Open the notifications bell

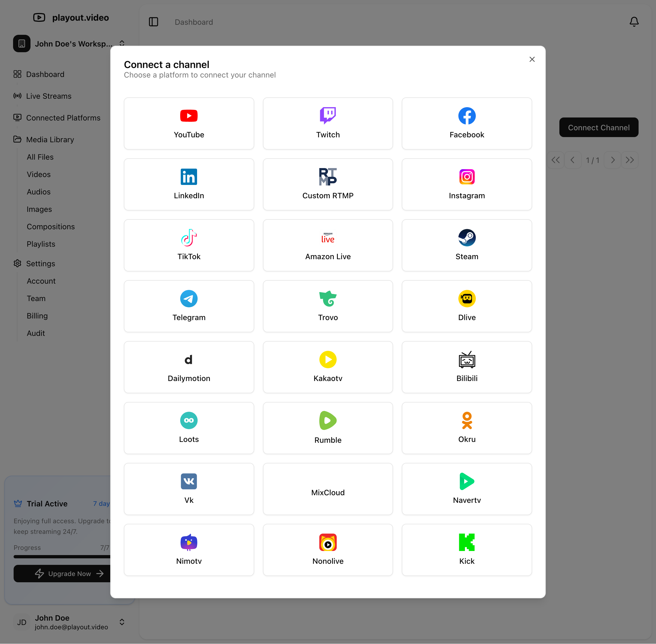634,22
